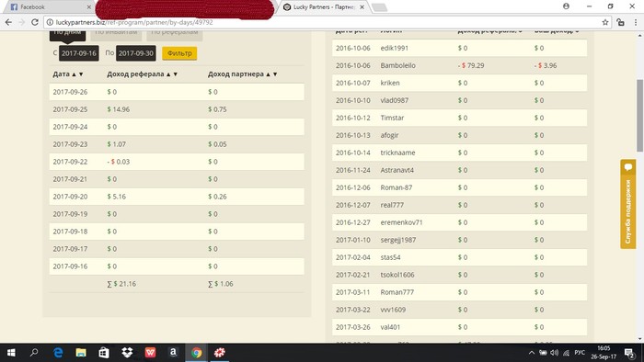Select referral login edik1991
Viewport: 644px width, 362px height.
tap(395, 48)
